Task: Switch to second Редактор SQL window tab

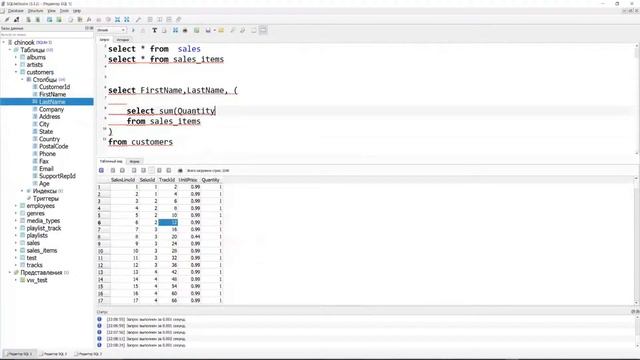Action: tap(54, 354)
